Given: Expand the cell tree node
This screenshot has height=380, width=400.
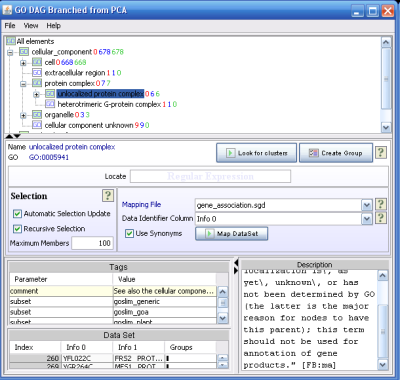Looking at the screenshot, I should tap(23, 63).
